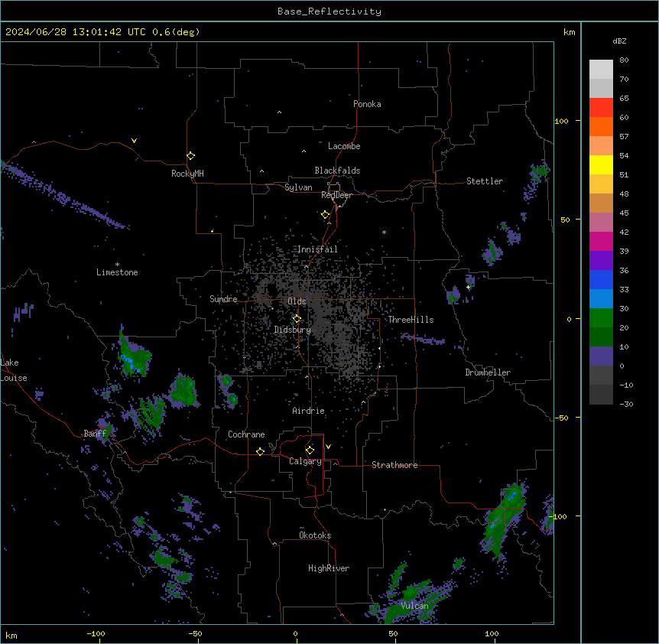659x644 pixels.
Task: Click the purple 36 dBZ legend swatch
Action: click(601, 261)
